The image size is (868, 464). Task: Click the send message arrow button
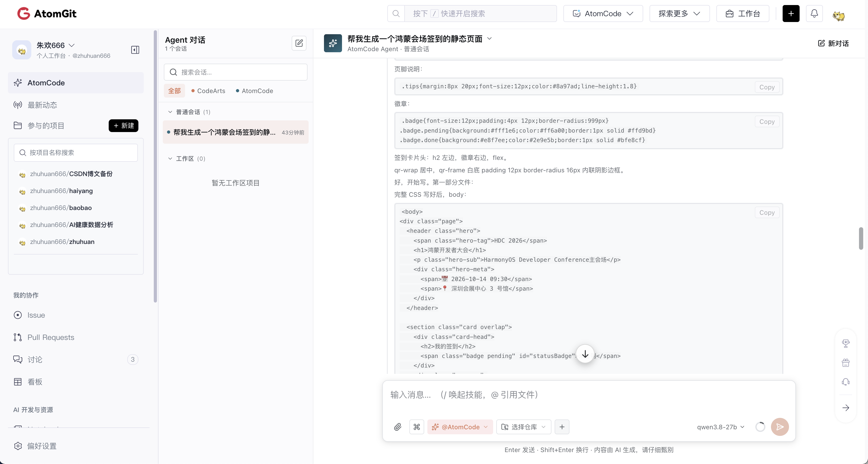(x=780, y=427)
